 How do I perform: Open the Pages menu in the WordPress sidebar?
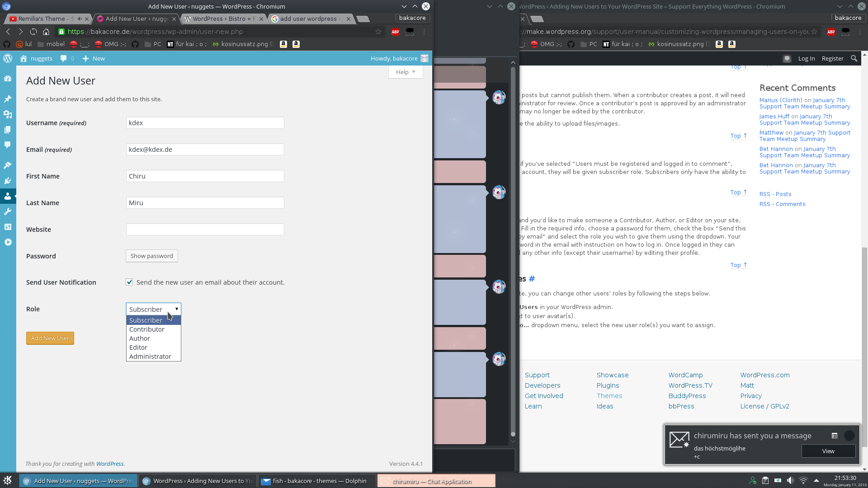[x=8, y=130]
